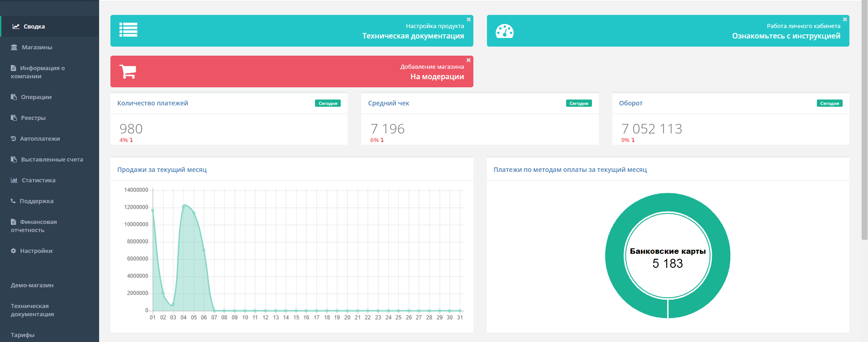Viewport: 868px width, 342px height.
Task: Open Статистика page
Action: click(49, 180)
